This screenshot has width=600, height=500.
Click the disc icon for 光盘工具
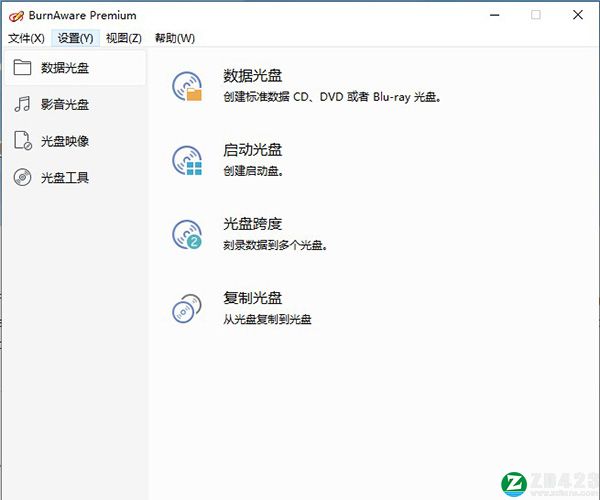pyautogui.click(x=22, y=177)
